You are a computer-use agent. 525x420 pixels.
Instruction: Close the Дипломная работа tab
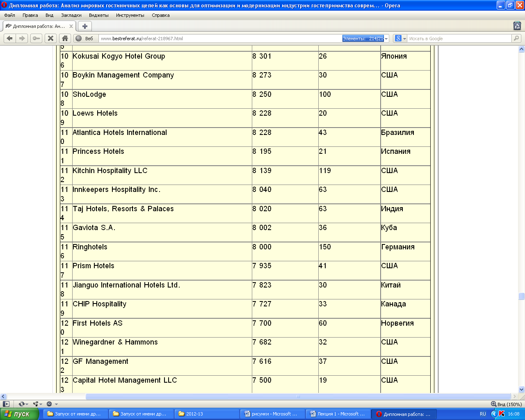point(71,26)
